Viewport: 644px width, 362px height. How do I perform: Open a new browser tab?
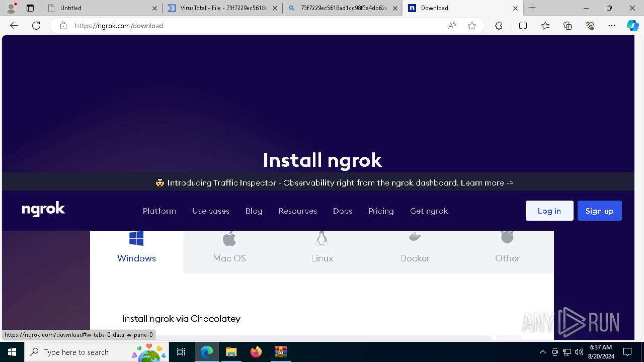[532, 8]
